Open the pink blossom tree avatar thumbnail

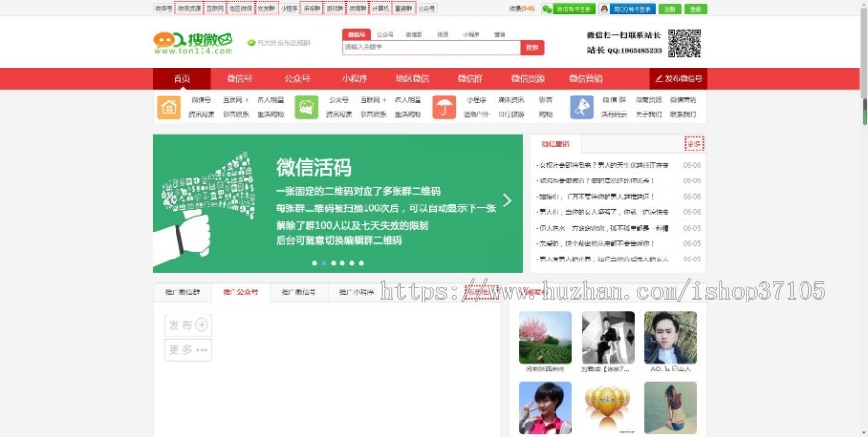coord(545,337)
